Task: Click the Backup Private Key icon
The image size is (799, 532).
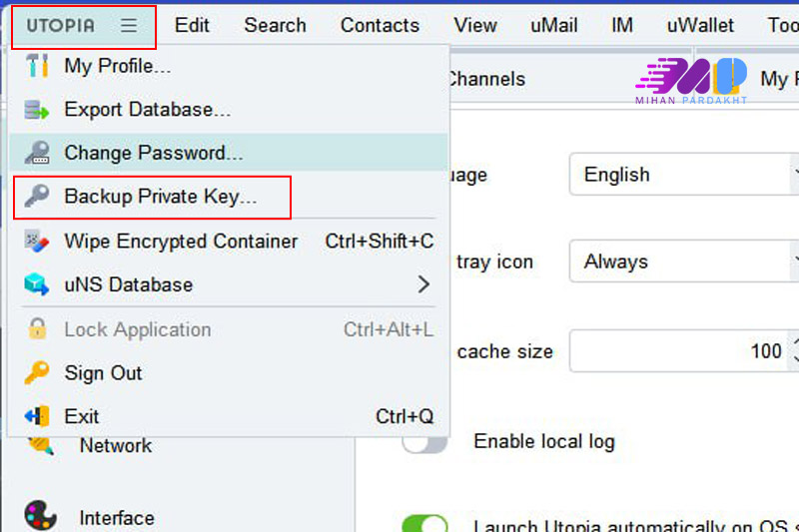Action: (x=37, y=198)
